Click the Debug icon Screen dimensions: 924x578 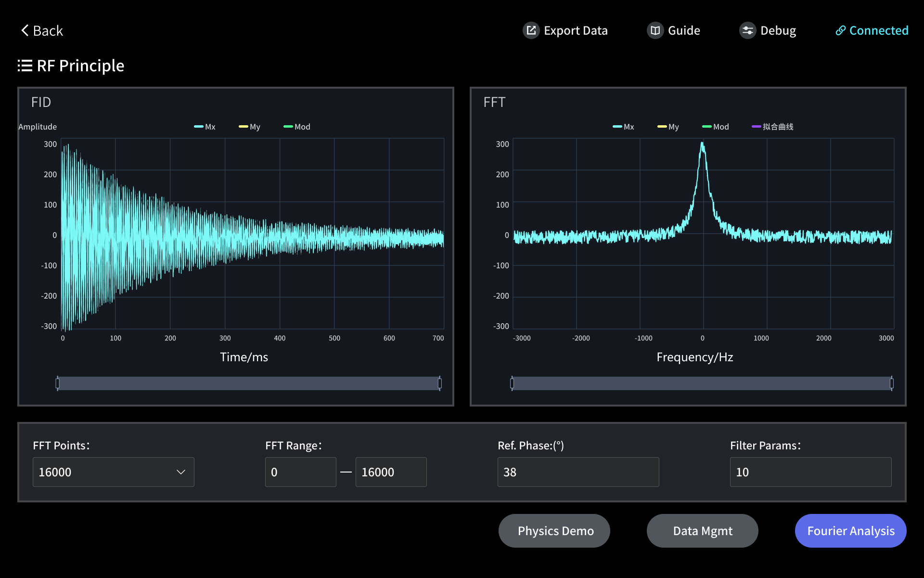(x=747, y=30)
